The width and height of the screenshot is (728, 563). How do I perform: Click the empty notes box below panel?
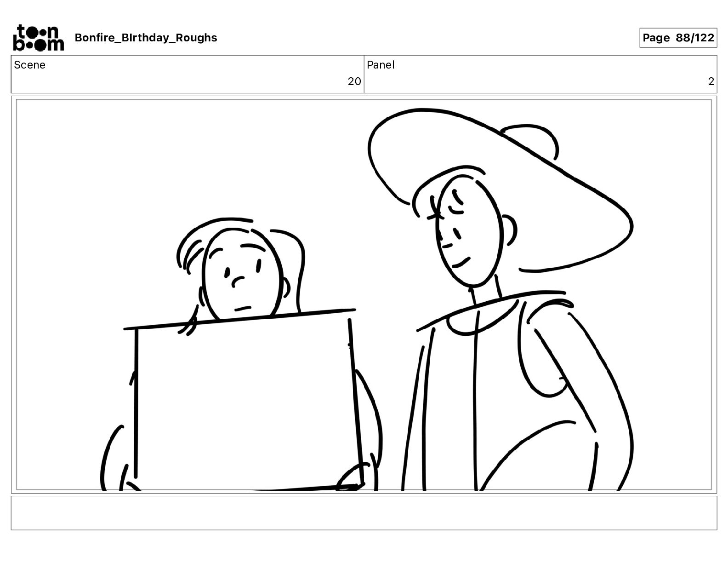(364, 513)
